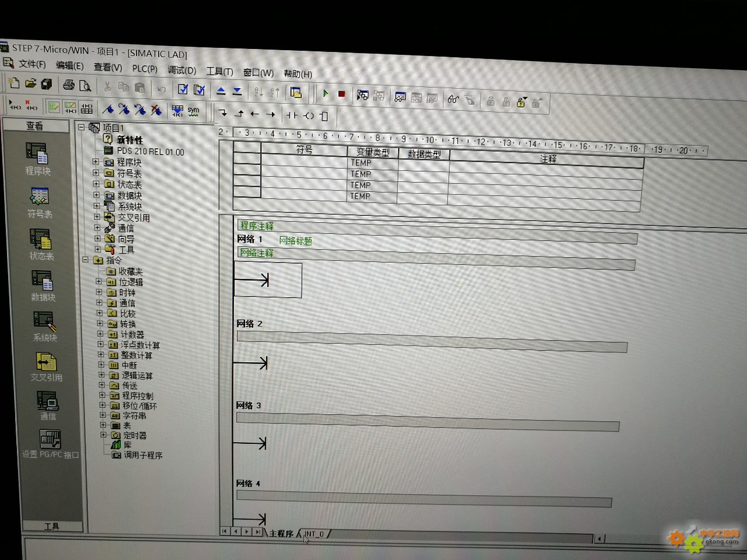Open the 调试(D) menu
This screenshot has width=747, height=560.
click(182, 70)
